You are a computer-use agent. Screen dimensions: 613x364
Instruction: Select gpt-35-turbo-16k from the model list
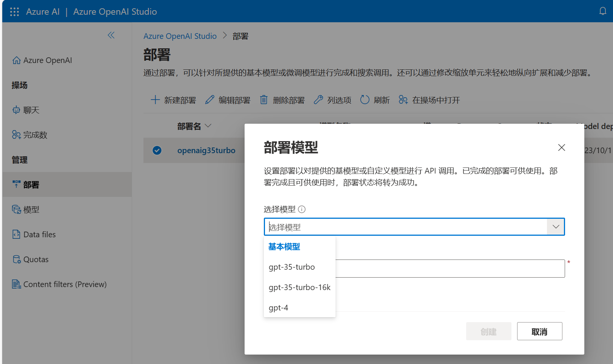tap(300, 287)
